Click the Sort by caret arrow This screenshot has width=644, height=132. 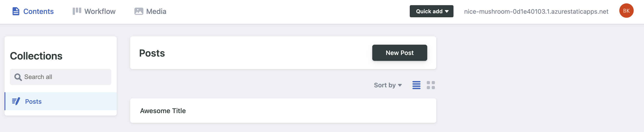point(400,85)
